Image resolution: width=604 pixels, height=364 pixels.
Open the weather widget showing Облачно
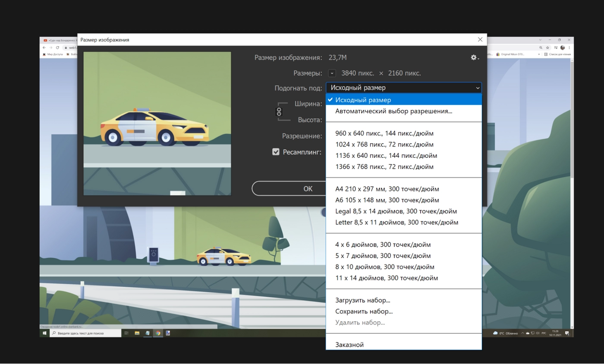click(505, 333)
